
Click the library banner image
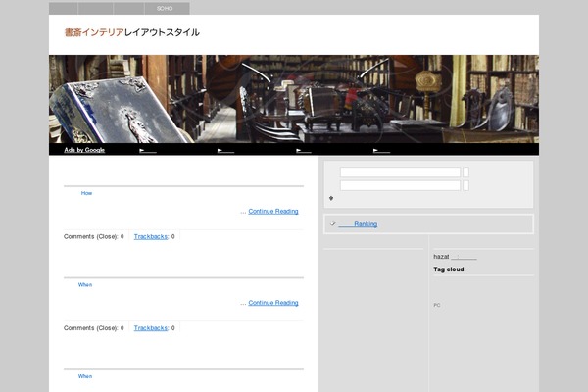point(294,99)
